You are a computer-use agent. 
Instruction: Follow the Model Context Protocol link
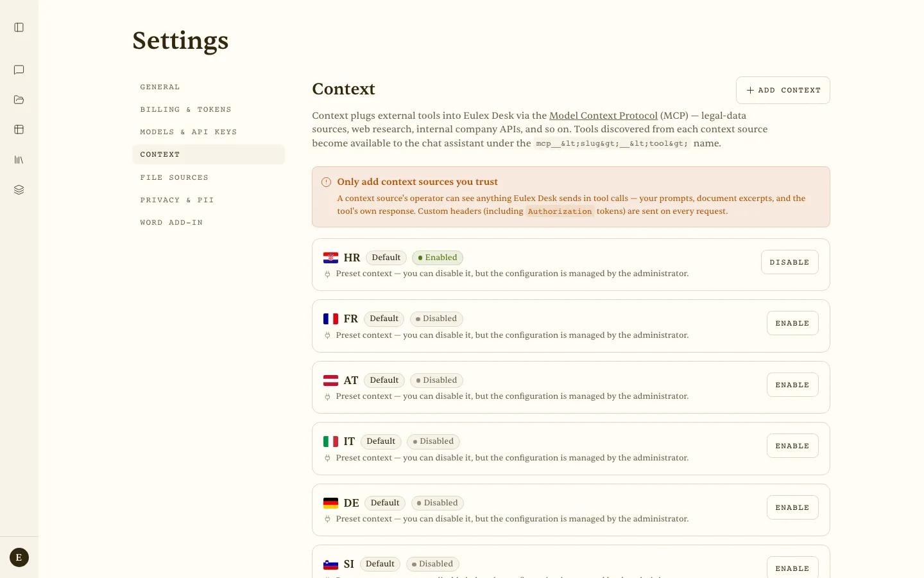click(603, 116)
